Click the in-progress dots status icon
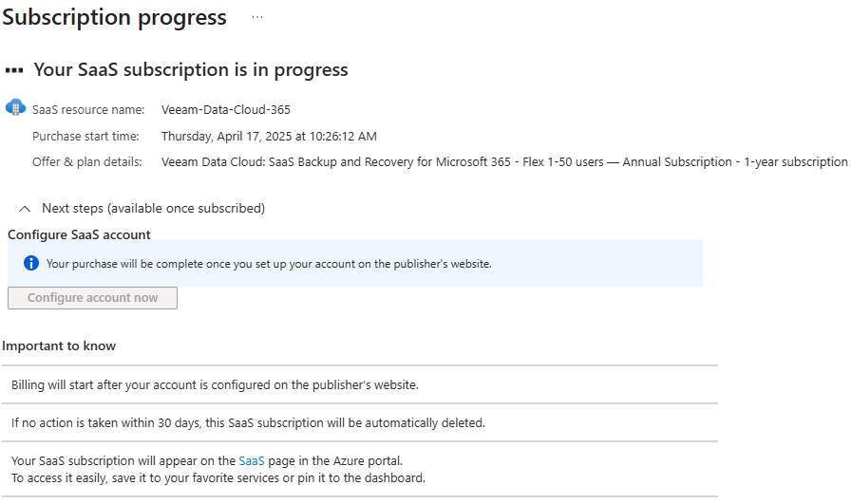This screenshot has height=504, width=852. 14,70
